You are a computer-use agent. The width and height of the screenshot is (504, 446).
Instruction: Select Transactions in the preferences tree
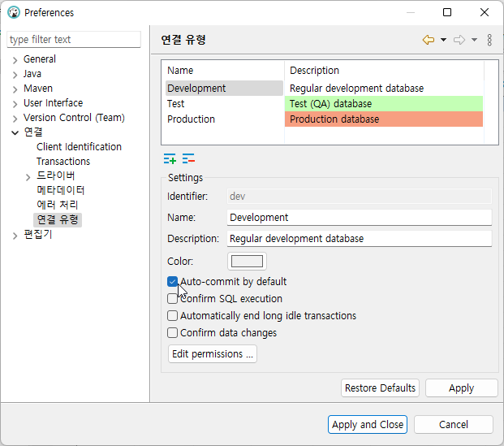point(63,162)
